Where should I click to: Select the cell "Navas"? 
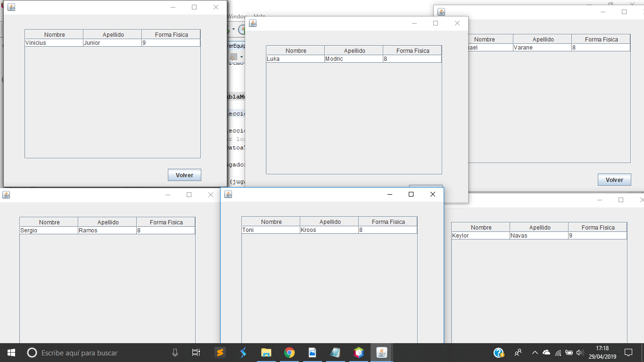539,236
